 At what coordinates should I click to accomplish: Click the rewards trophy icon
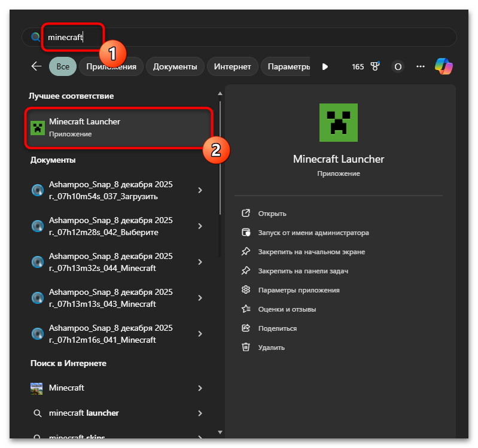pos(375,66)
